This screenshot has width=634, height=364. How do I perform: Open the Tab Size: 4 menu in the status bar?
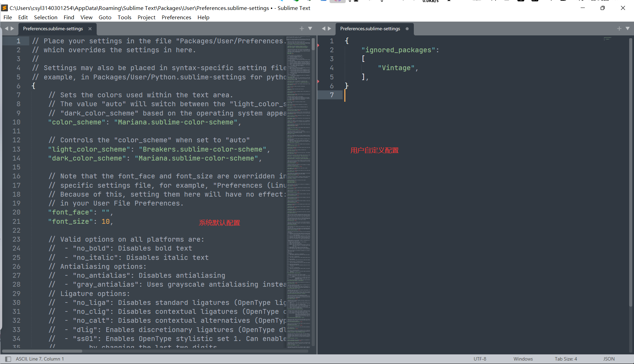(566, 359)
